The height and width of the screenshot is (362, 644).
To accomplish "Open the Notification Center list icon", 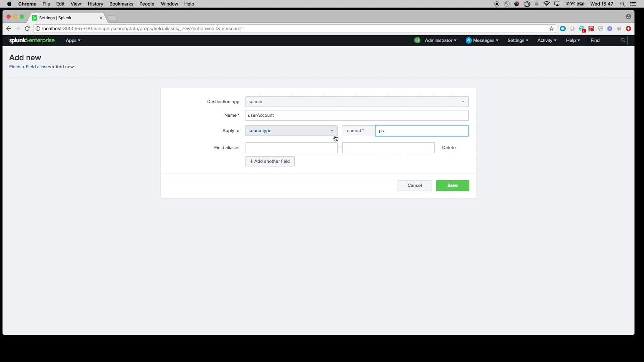I will point(633,4).
